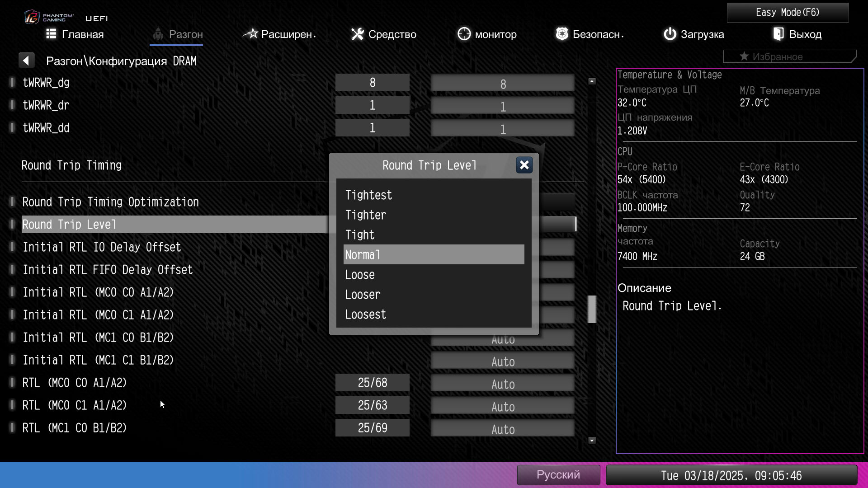
Task: Open the Расширен. tab
Action: tap(279, 34)
